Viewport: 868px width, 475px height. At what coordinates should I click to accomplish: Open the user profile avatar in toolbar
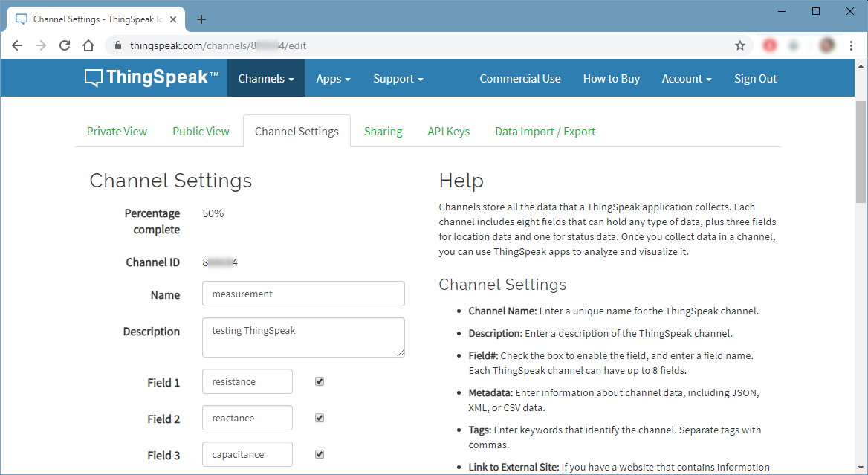click(x=827, y=45)
